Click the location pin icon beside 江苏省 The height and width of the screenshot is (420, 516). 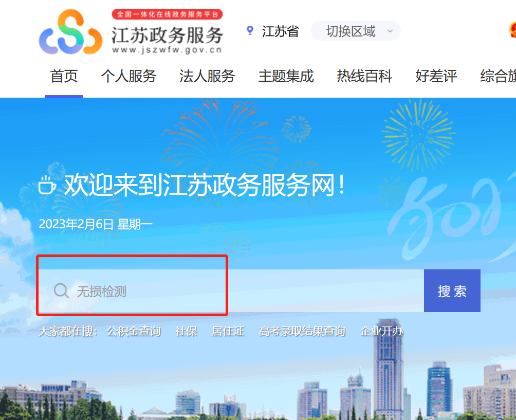tap(250, 31)
